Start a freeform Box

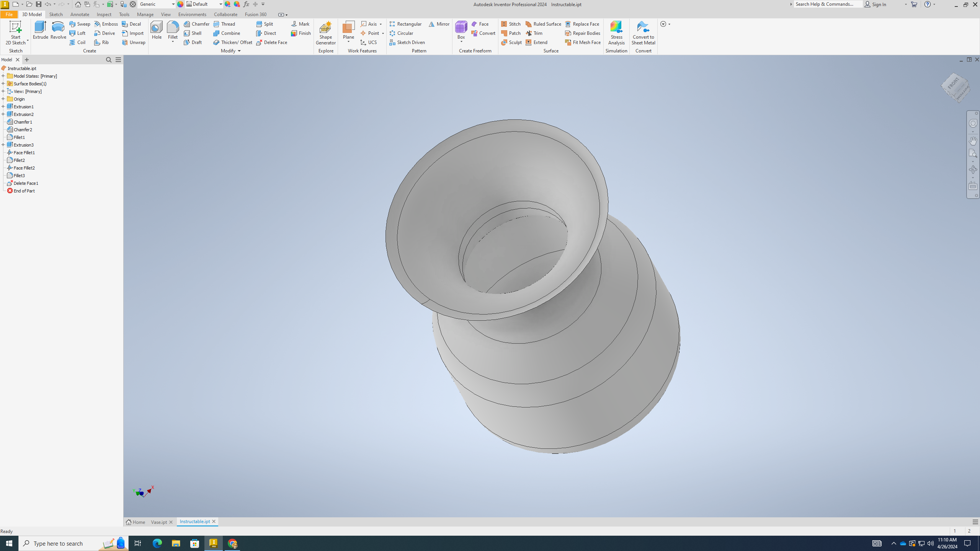461,31
